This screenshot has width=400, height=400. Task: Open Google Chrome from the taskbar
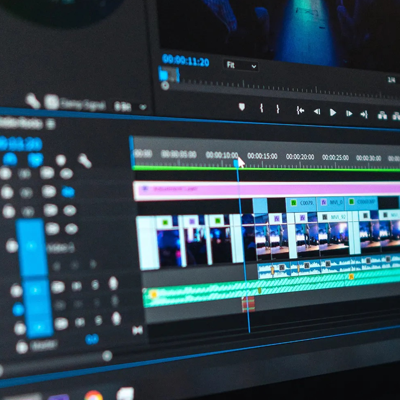click(x=94, y=395)
